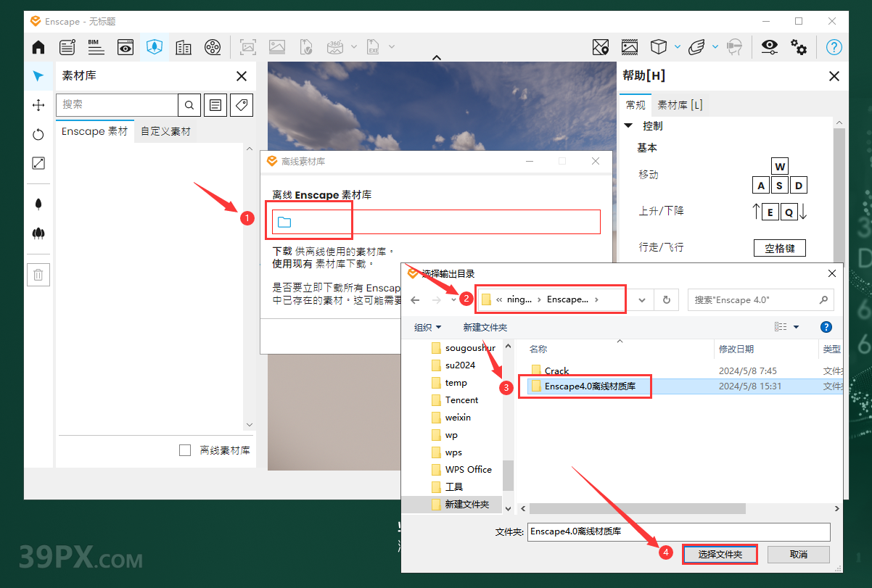This screenshot has width=872, height=588.
Task: Open general settings gears icon
Action: (x=799, y=48)
